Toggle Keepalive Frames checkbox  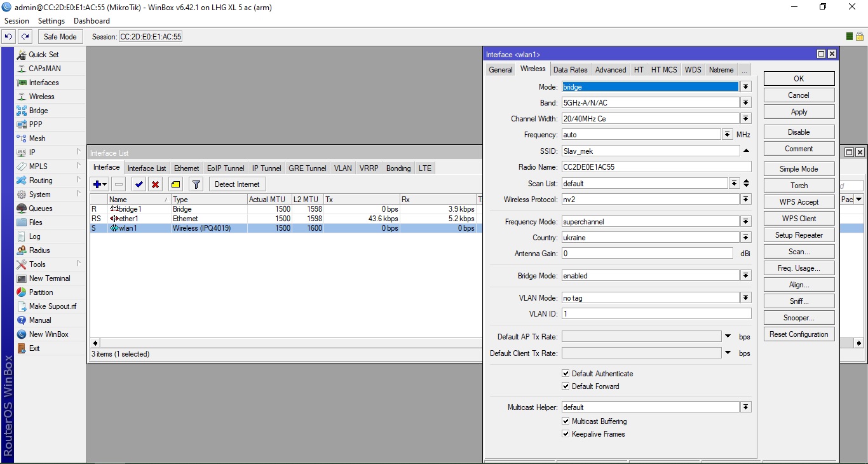[566, 434]
